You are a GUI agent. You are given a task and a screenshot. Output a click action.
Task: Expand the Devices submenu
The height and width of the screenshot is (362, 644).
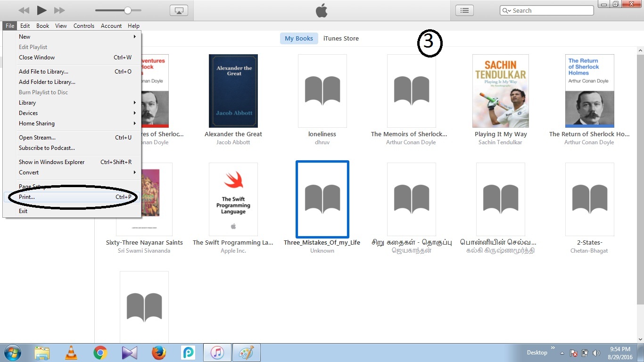click(72, 113)
